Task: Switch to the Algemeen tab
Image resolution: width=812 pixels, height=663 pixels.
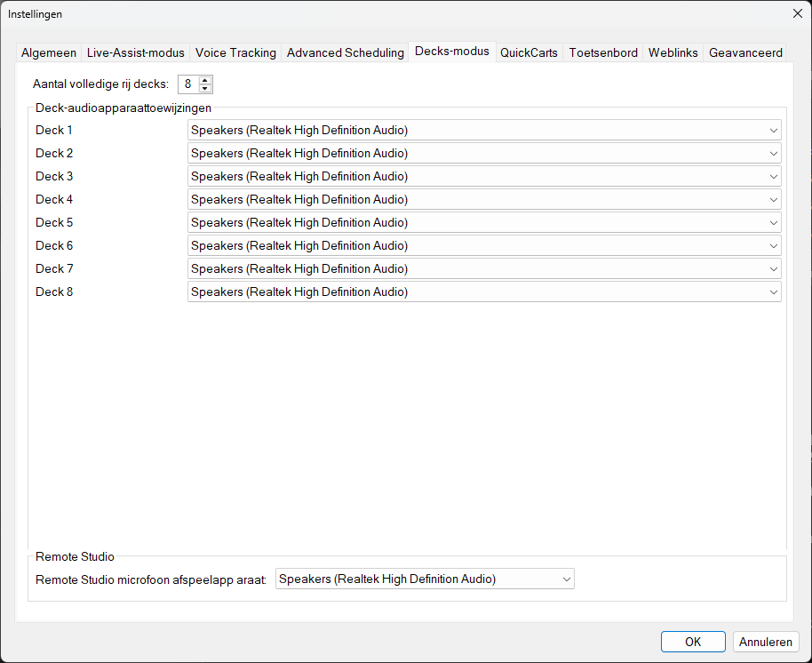Action: pos(49,52)
